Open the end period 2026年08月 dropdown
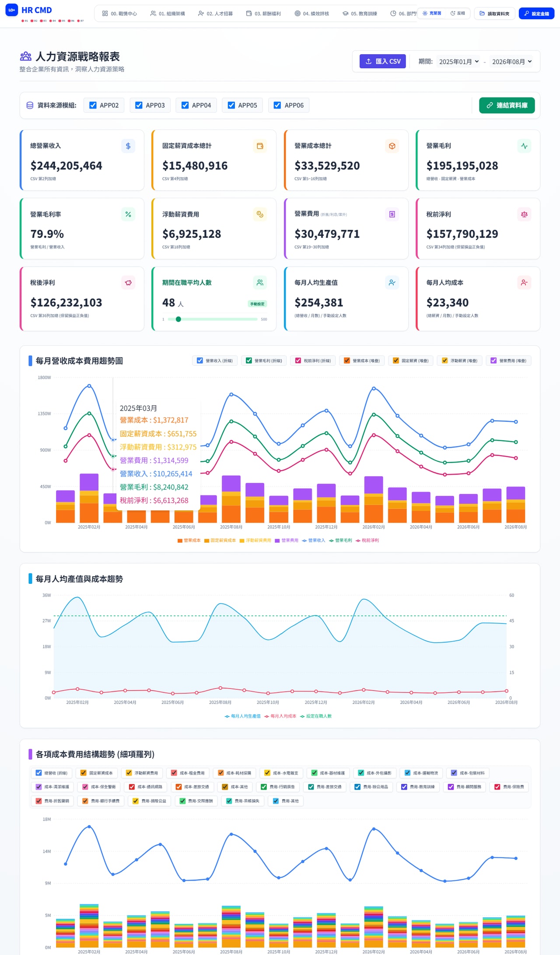The height and width of the screenshot is (955, 560). tap(512, 62)
